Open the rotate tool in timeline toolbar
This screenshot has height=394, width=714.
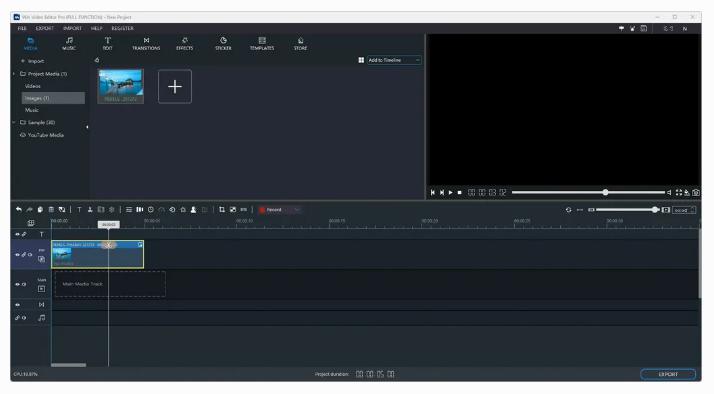tap(172, 210)
